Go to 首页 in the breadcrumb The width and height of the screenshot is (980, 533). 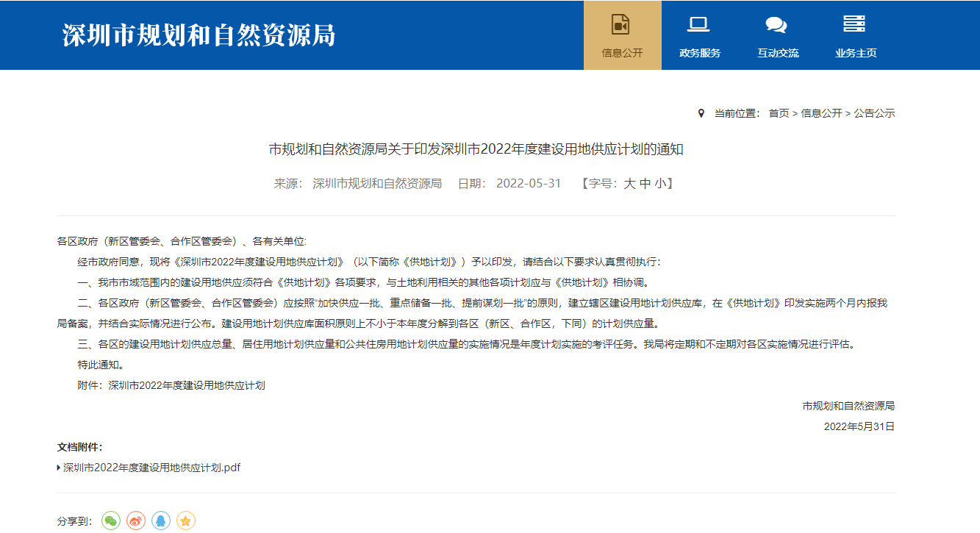(x=779, y=113)
